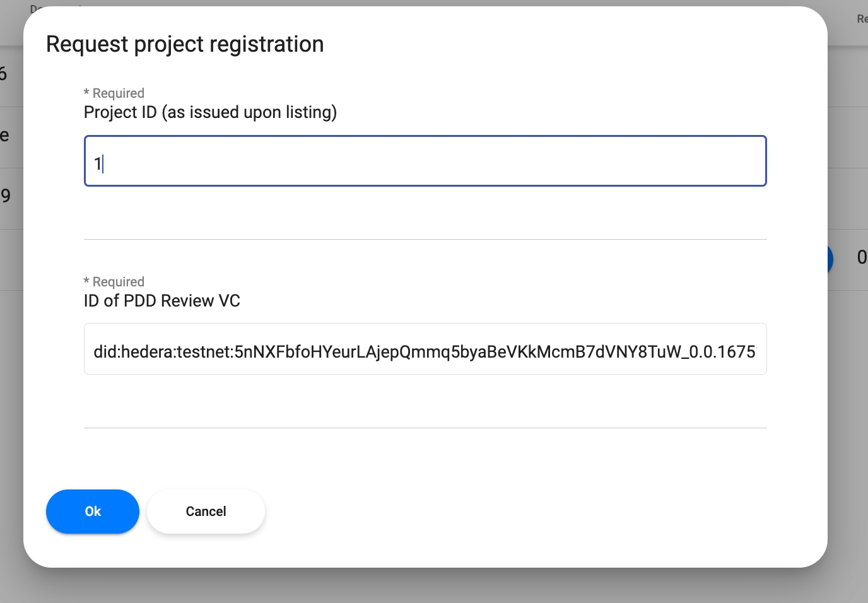Place cursor on the did:hedera:testnet text
This screenshot has height=603, width=868.
[424, 351]
